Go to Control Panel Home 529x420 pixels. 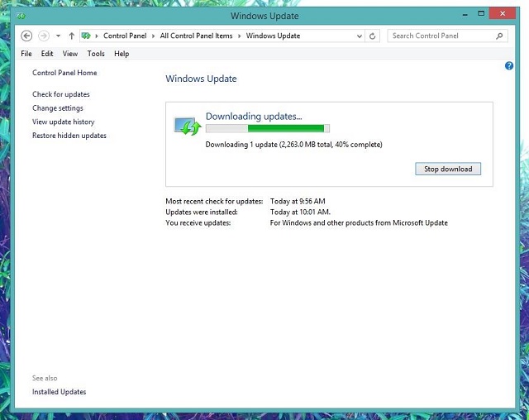64,73
